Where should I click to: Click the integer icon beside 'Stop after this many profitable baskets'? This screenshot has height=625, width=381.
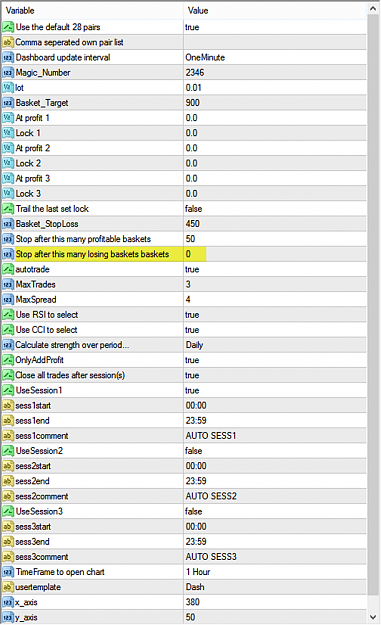point(8,239)
